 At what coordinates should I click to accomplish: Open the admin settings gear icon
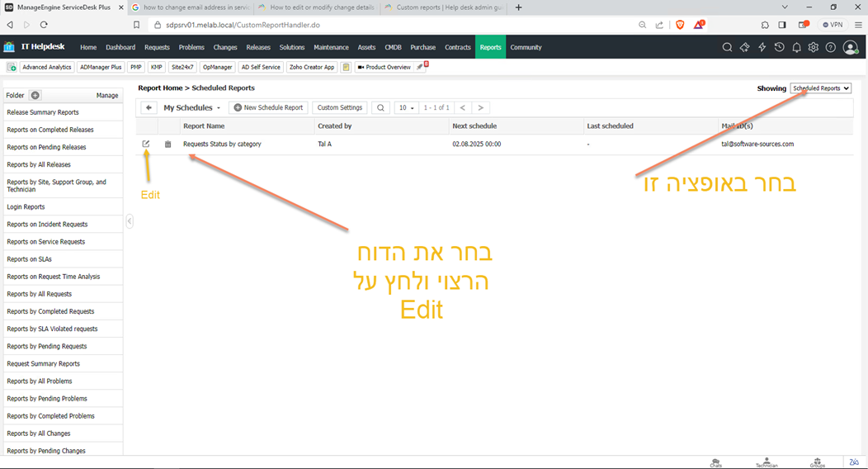pyautogui.click(x=814, y=47)
